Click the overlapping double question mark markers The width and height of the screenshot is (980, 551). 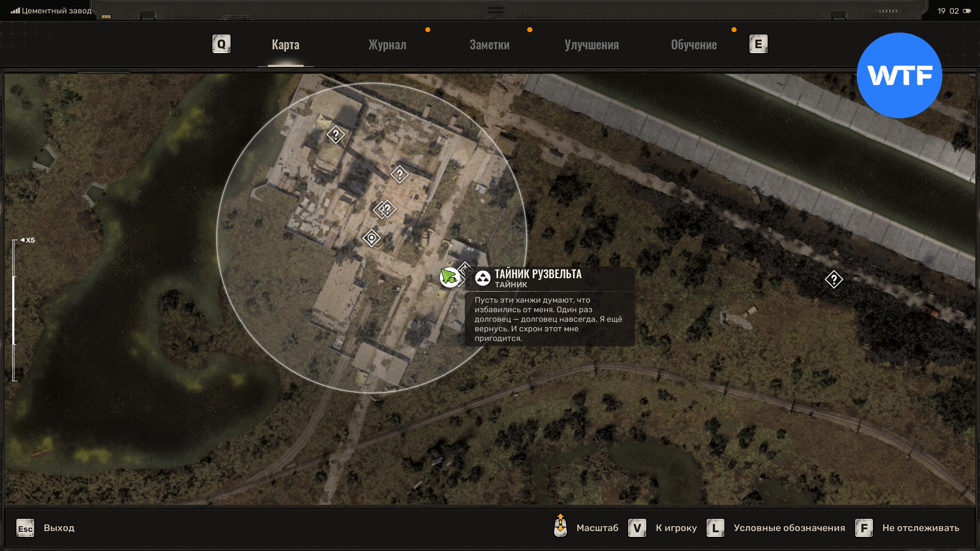[x=385, y=209]
